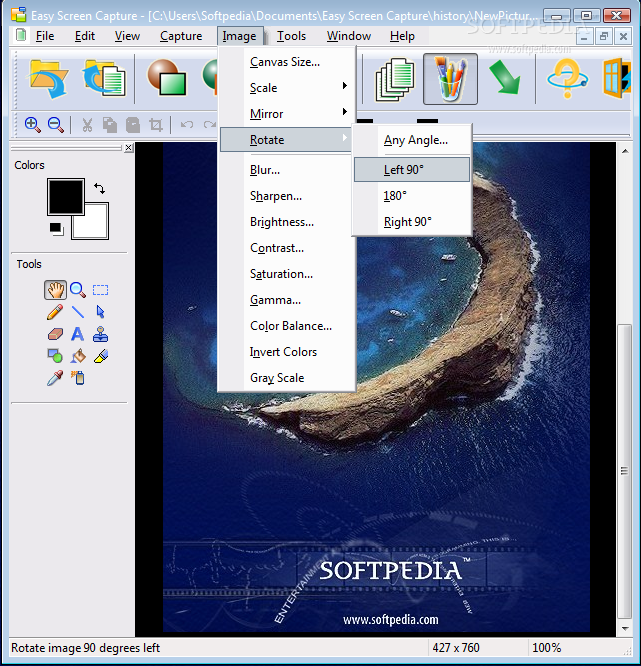The image size is (641, 666).
Task: Rotate image Right 90 degrees
Action: point(412,222)
